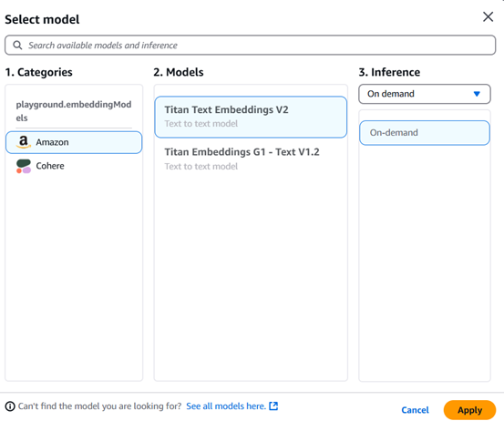Select the On-demand inference option

click(x=425, y=133)
